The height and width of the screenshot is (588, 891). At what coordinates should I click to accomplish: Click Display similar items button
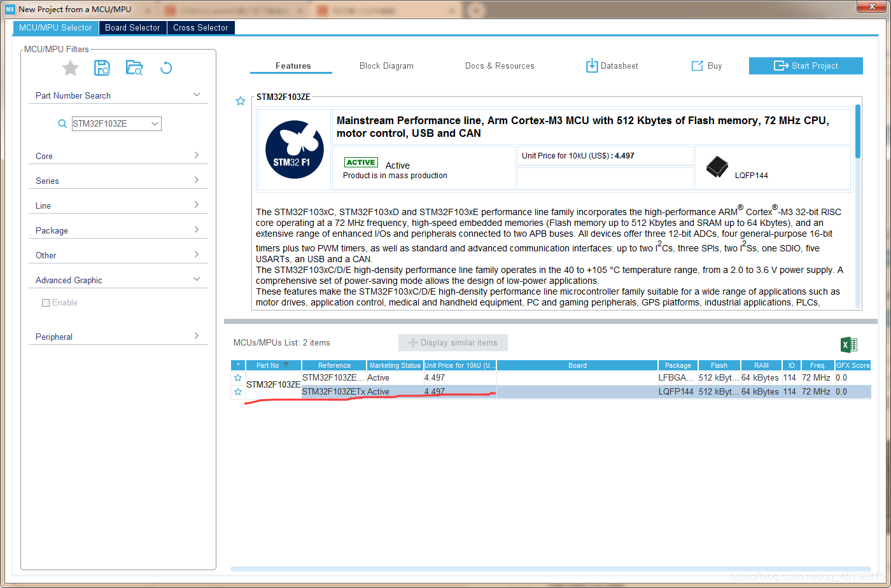point(453,342)
